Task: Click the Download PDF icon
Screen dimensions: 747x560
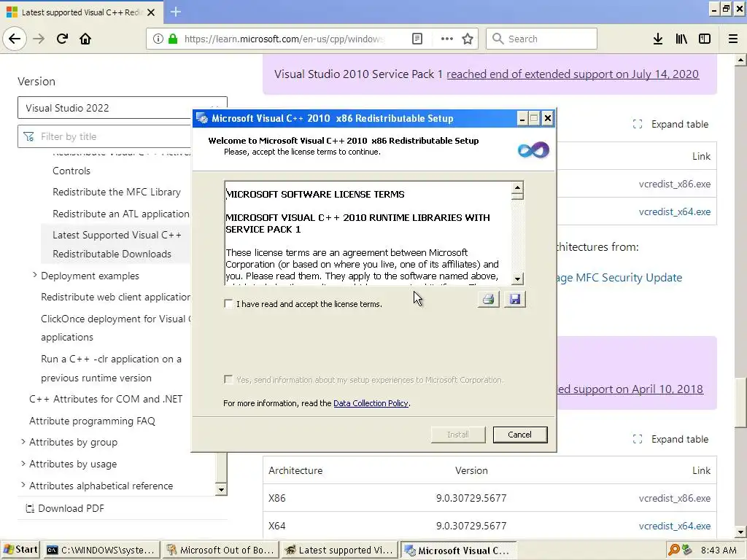Action: [x=29, y=508]
